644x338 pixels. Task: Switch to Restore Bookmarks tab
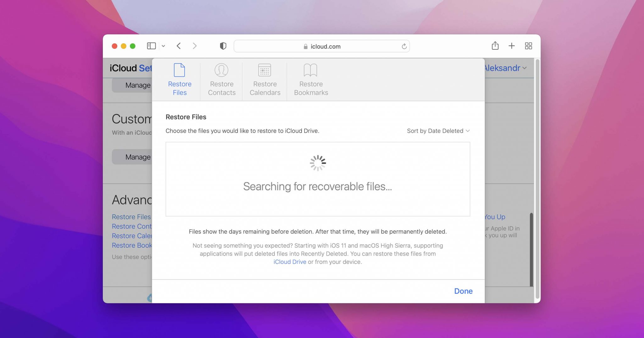coord(311,80)
